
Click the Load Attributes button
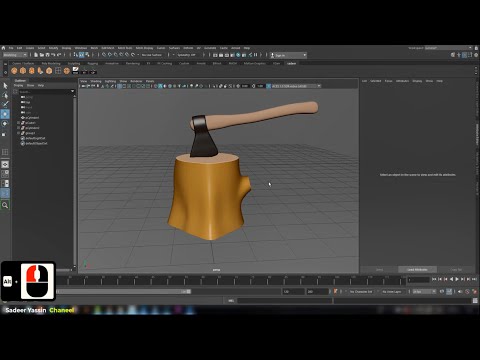pos(417,269)
